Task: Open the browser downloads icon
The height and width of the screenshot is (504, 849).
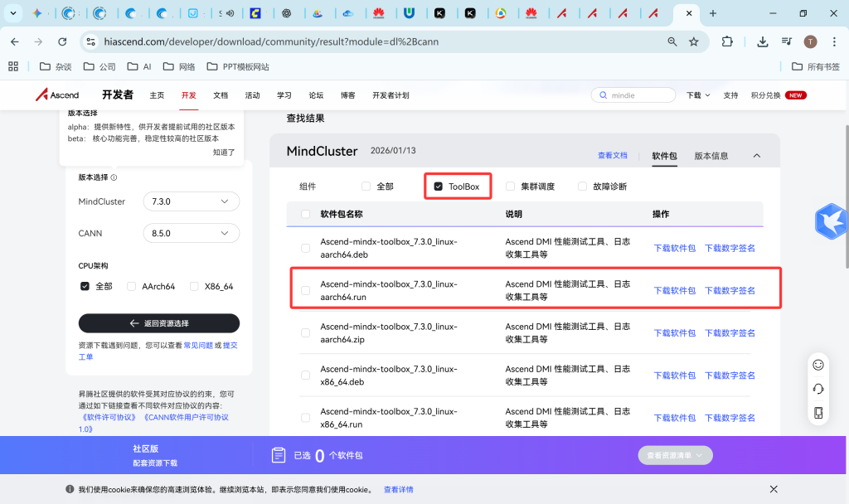Action: [763, 41]
